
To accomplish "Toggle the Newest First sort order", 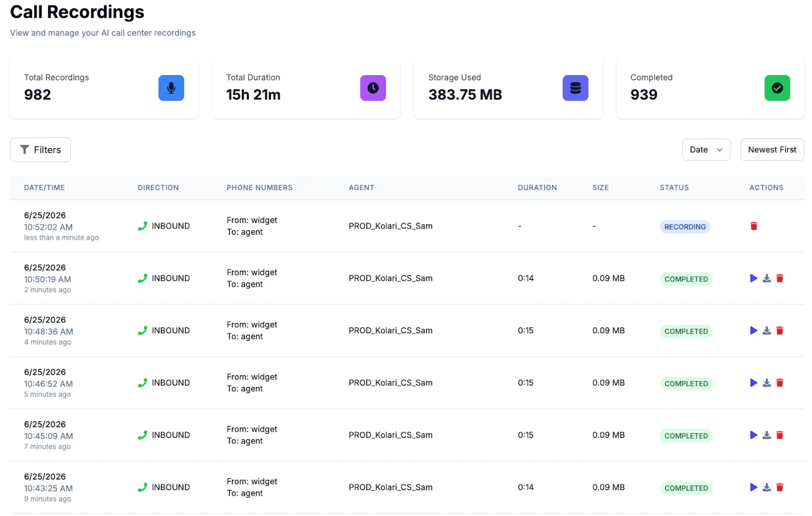I will pos(772,150).
